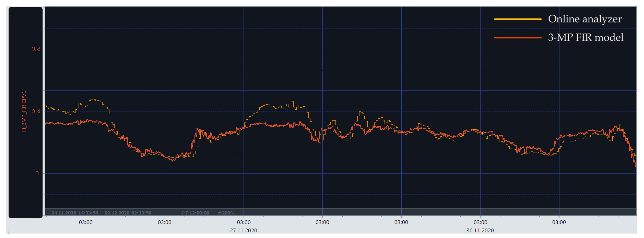Click the vertical zoom 200% icon
The height and width of the screenshot is (238, 644).
(x=220, y=213)
